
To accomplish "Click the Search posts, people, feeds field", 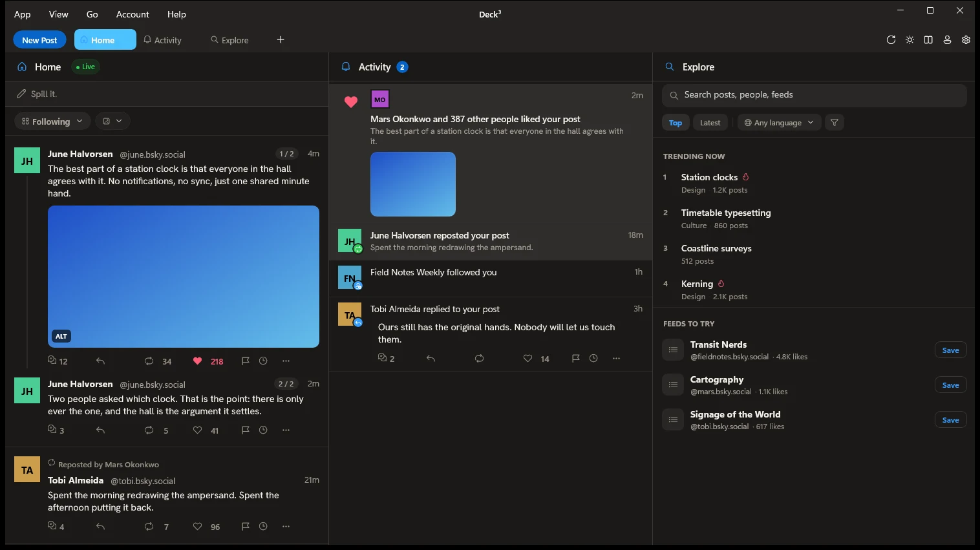I will tap(814, 95).
